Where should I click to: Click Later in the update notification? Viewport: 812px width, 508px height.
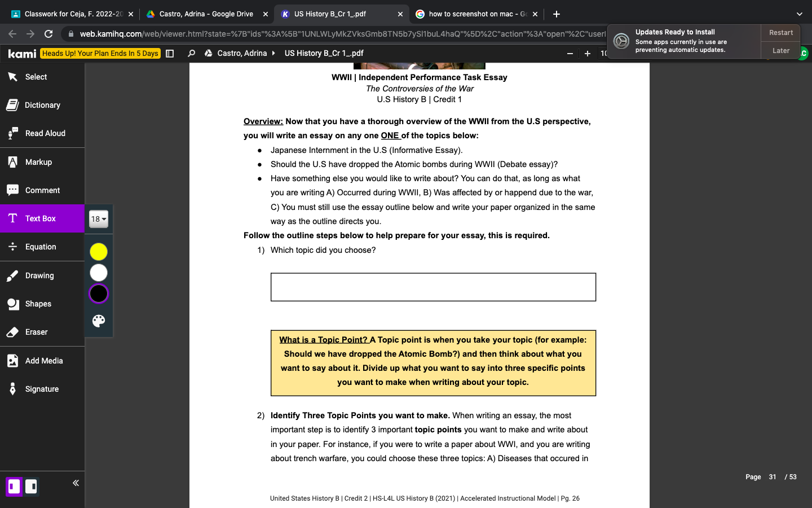[x=780, y=51]
